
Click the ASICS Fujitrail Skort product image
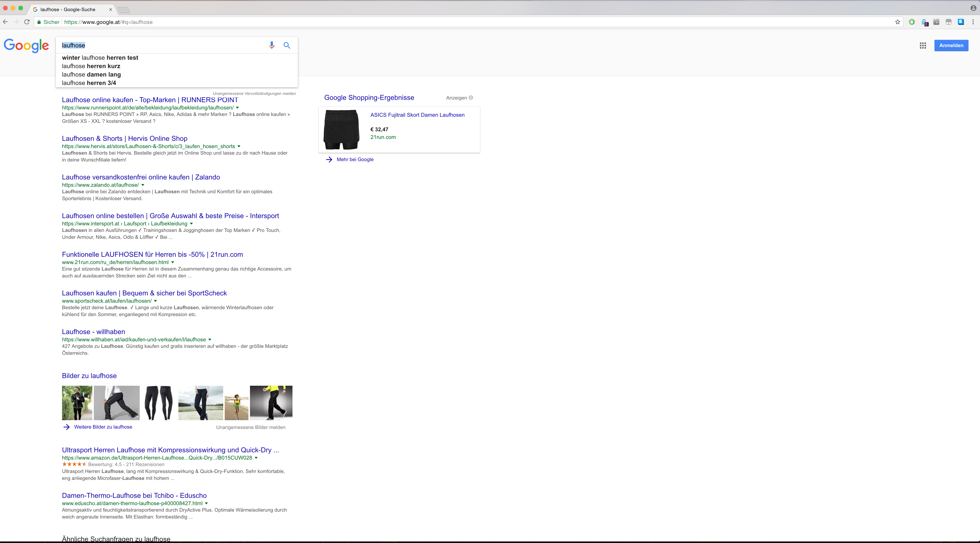tap(341, 130)
